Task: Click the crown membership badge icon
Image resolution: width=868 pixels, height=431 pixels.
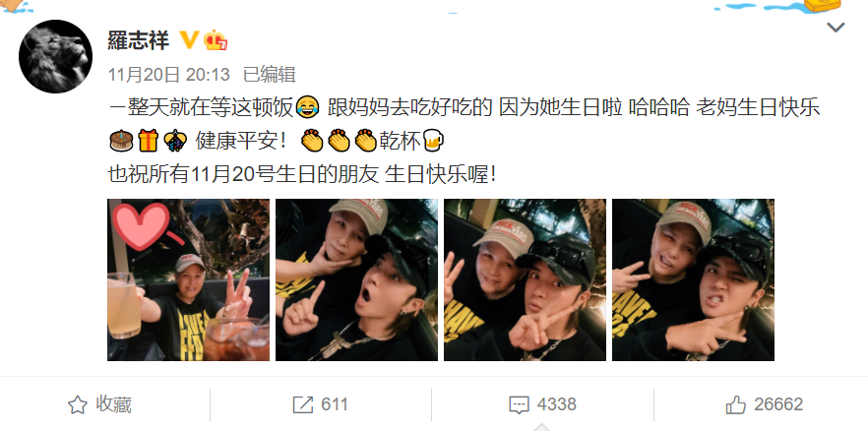Action: tap(216, 39)
